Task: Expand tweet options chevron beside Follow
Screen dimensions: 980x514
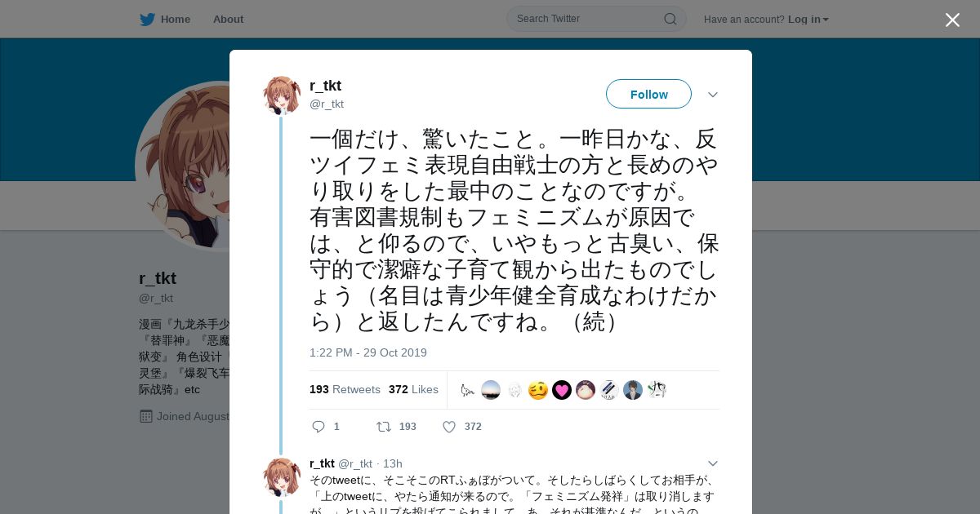Action: 712,95
